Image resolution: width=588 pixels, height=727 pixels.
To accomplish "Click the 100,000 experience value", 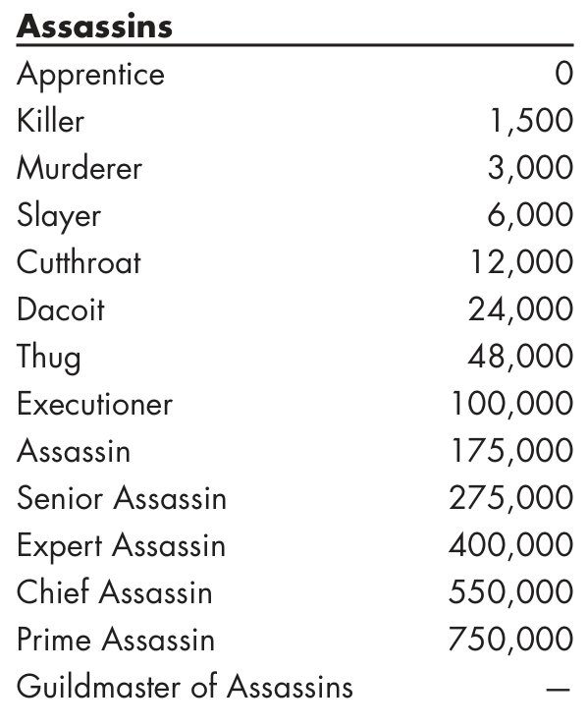I will point(512,404).
